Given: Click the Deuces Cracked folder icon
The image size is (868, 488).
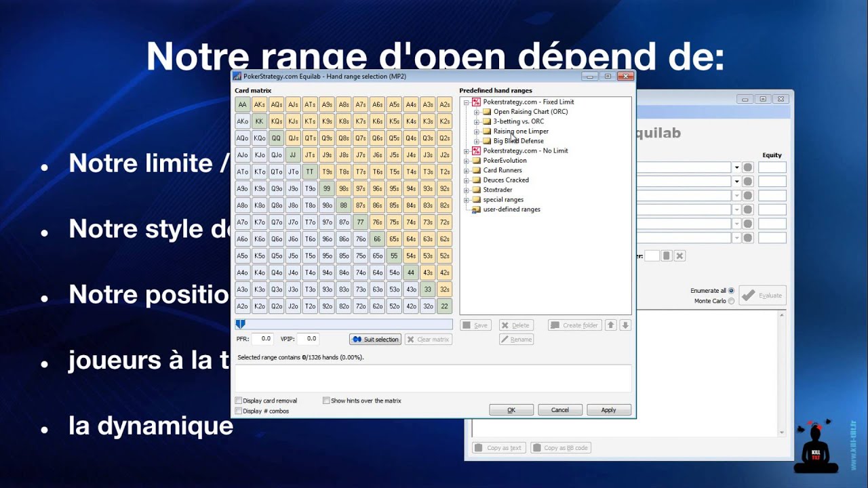Looking at the screenshot, I should pyautogui.click(x=476, y=180).
